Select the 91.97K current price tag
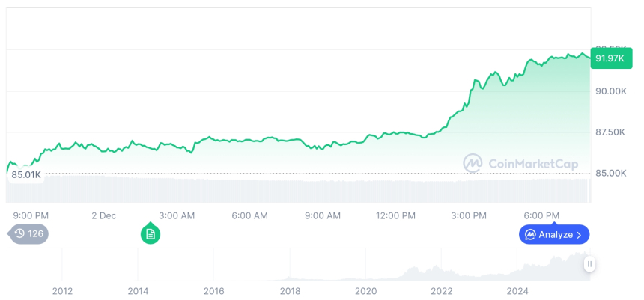Screen dimensions: 644x300 (610, 58)
